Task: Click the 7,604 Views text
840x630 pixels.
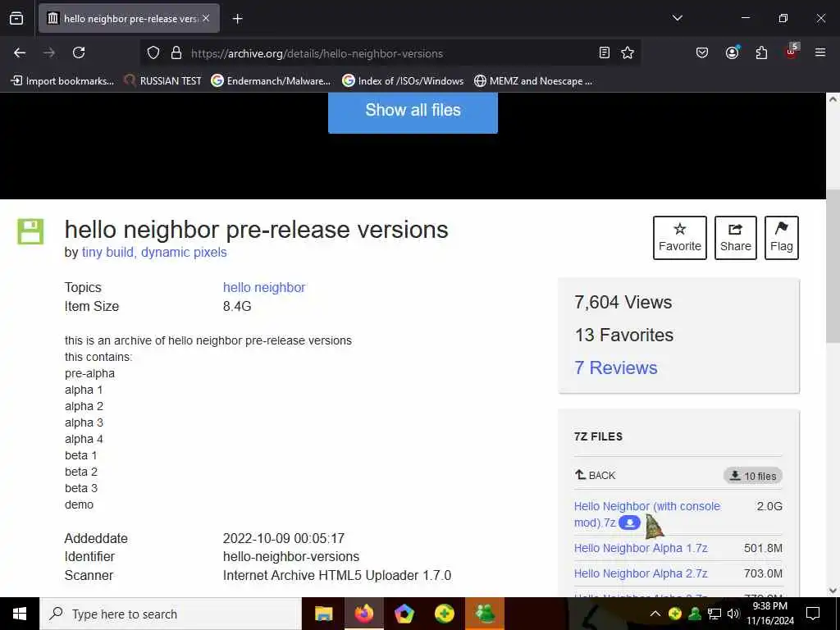Action: pos(623,302)
